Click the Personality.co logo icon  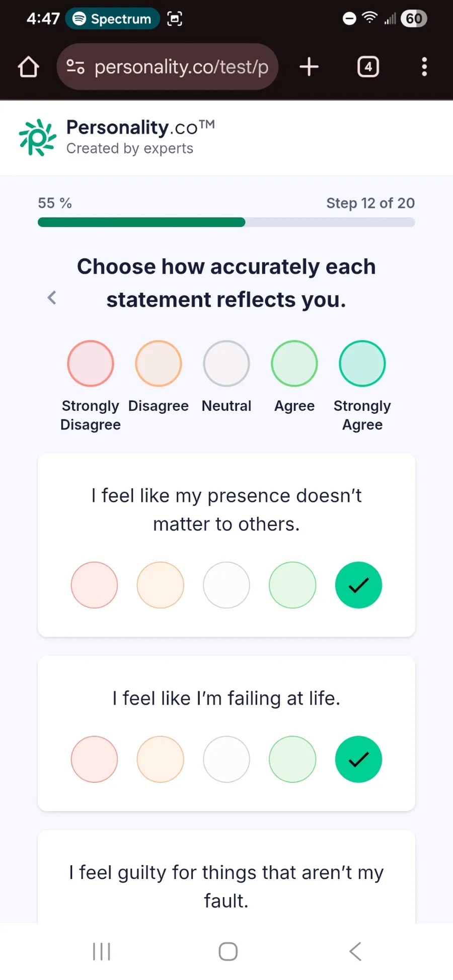[x=37, y=137]
